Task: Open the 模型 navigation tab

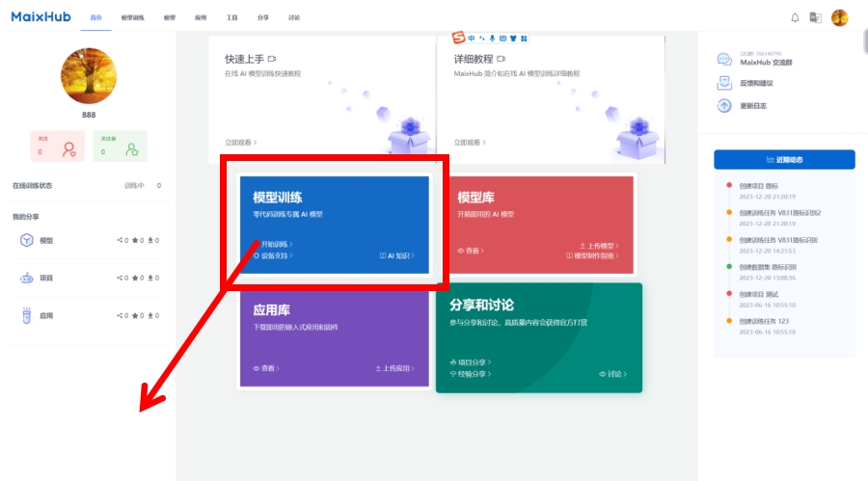Action: click(170, 17)
